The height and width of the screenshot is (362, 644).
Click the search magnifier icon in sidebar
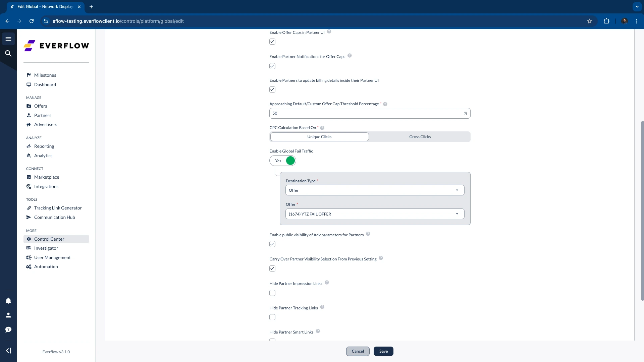[x=8, y=54]
